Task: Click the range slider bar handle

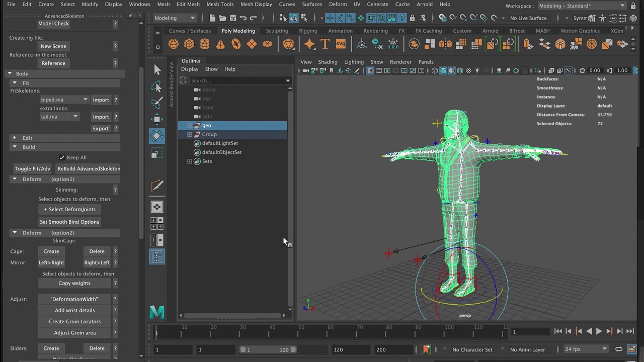Action: [x=268, y=350]
